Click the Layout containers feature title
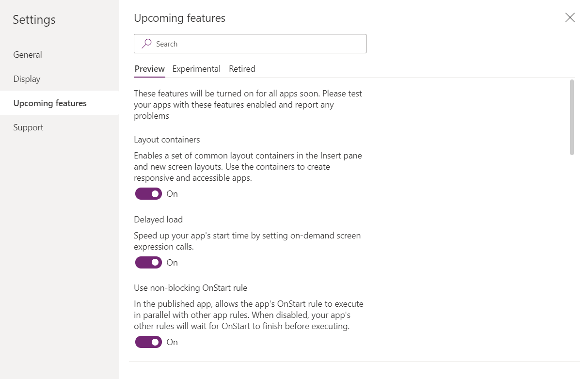The height and width of the screenshot is (379, 588). [167, 140]
